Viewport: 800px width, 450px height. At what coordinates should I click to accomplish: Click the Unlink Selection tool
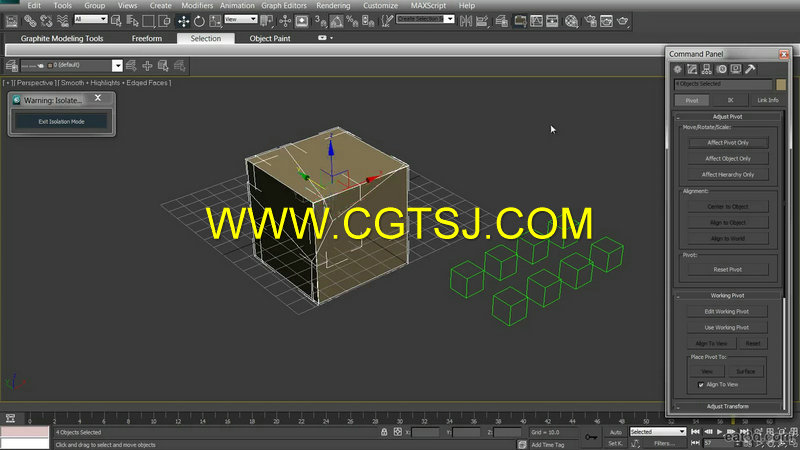(46, 21)
